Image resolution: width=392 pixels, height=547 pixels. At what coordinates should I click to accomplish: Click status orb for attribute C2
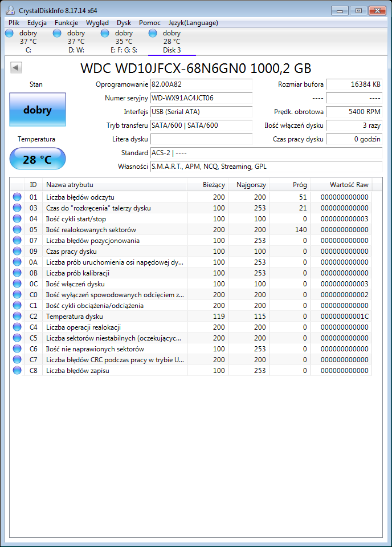17,316
